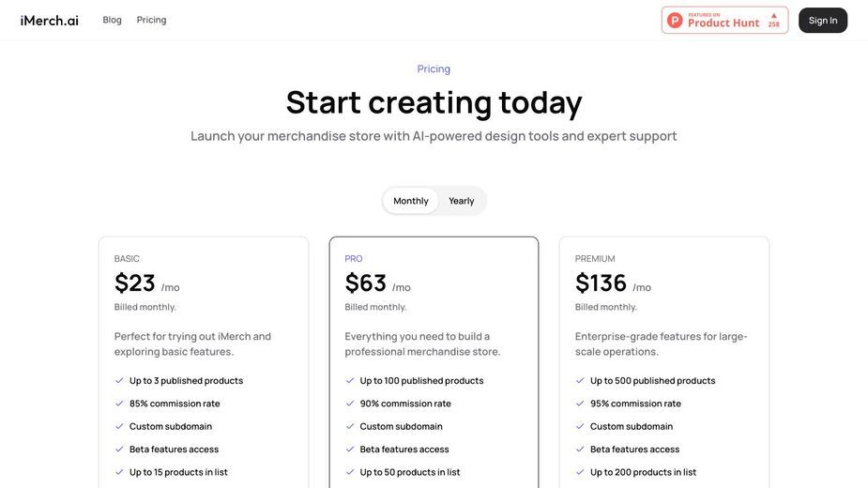Select the BASIC plan card
This screenshot has width=868, height=488.
coord(204,362)
